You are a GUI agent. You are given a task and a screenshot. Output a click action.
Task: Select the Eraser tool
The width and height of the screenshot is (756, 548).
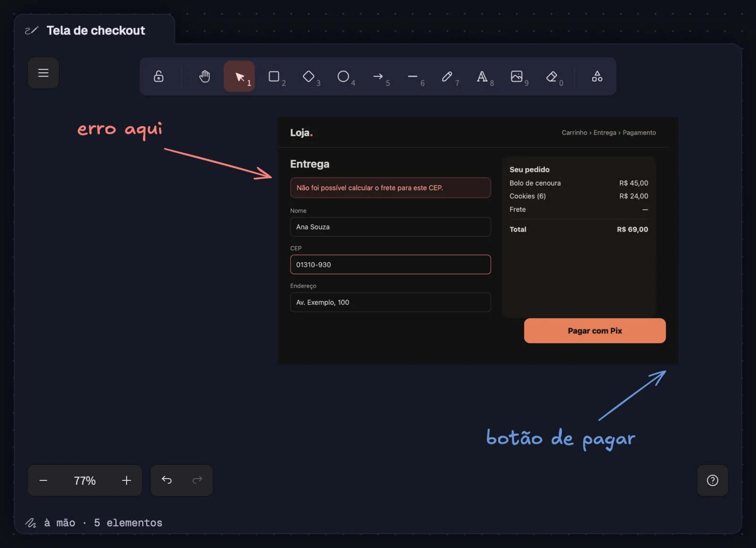tap(551, 77)
